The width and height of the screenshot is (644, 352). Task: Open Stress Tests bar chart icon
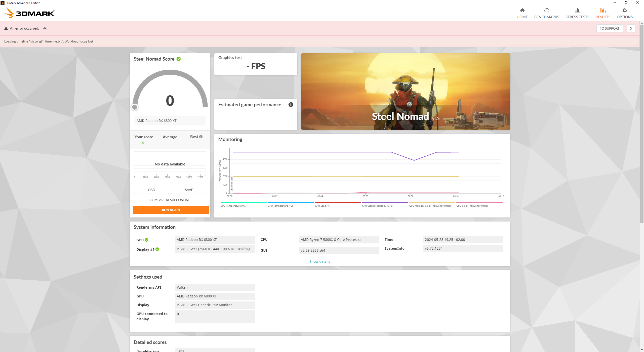click(x=577, y=11)
